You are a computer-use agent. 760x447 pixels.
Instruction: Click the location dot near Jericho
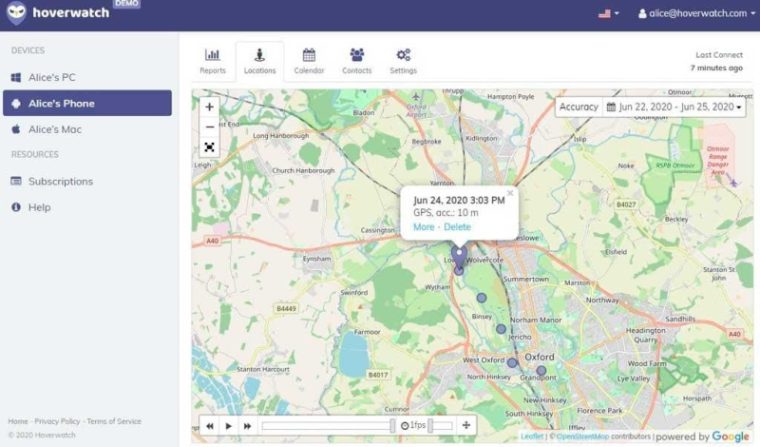point(501,329)
